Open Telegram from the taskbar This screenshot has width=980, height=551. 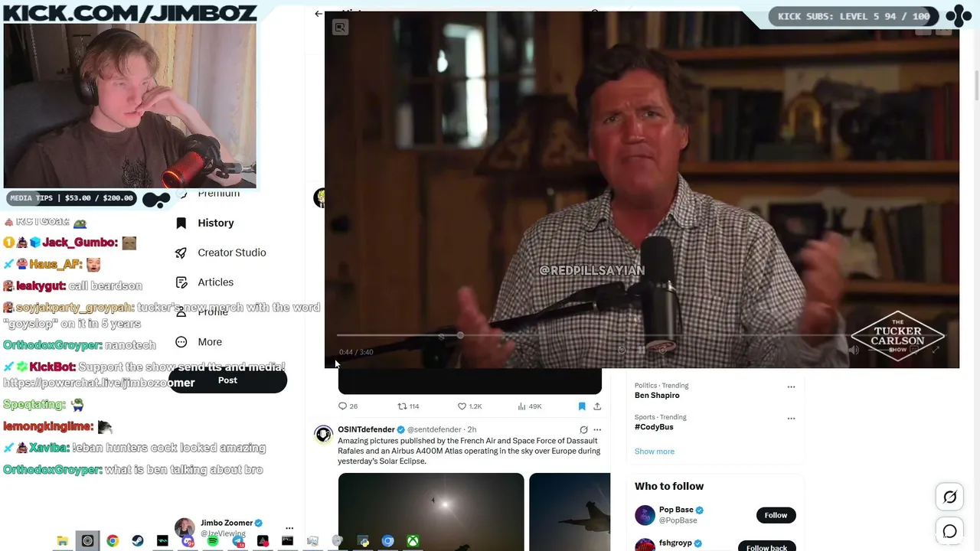point(238,541)
